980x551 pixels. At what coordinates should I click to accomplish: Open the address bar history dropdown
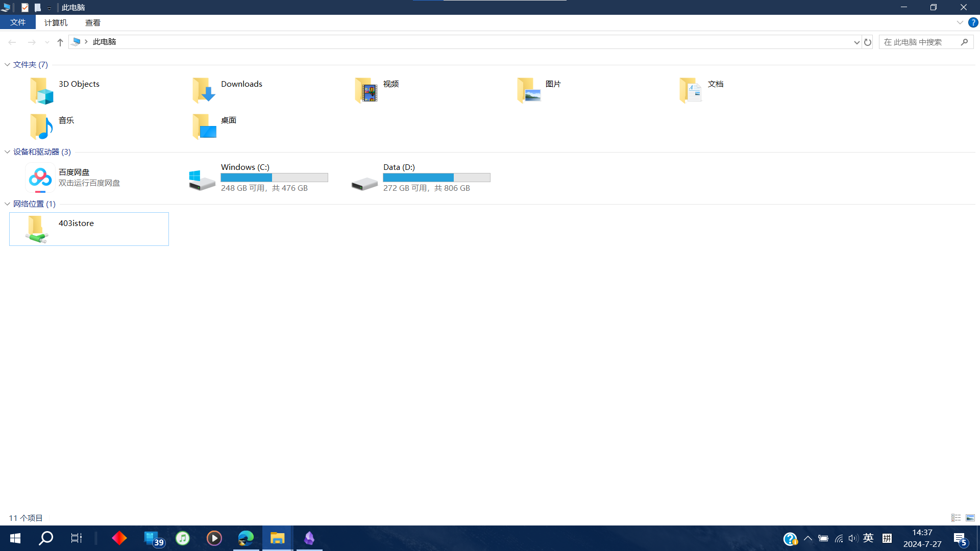(x=856, y=42)
